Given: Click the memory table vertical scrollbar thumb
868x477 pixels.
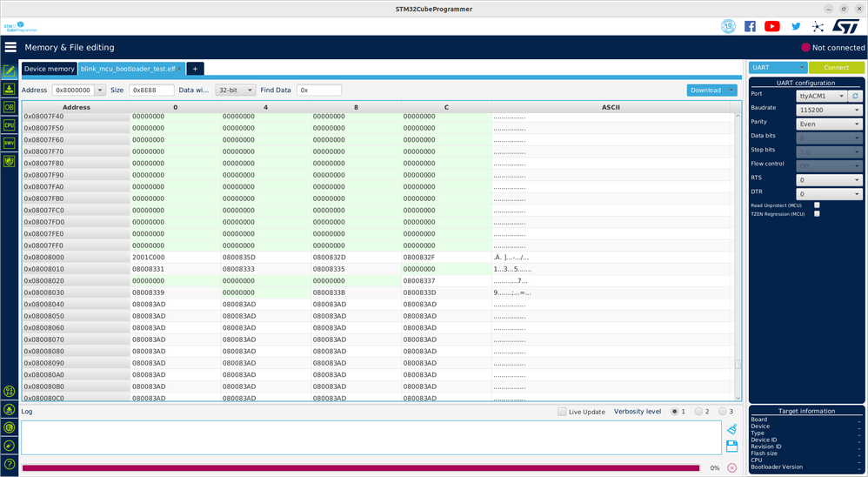Looking at the screenshot, I should click(x=738, y=364).
